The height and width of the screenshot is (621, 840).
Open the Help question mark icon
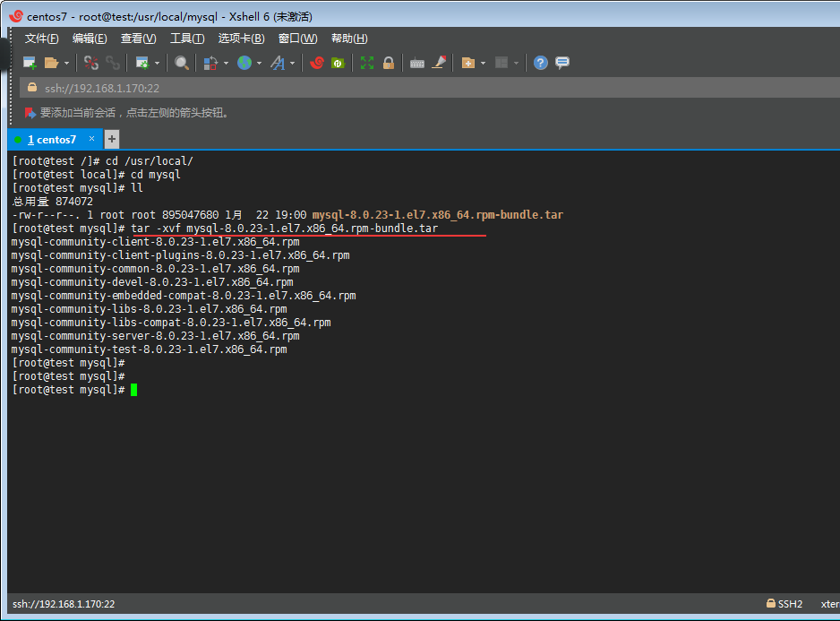(541, 63)
